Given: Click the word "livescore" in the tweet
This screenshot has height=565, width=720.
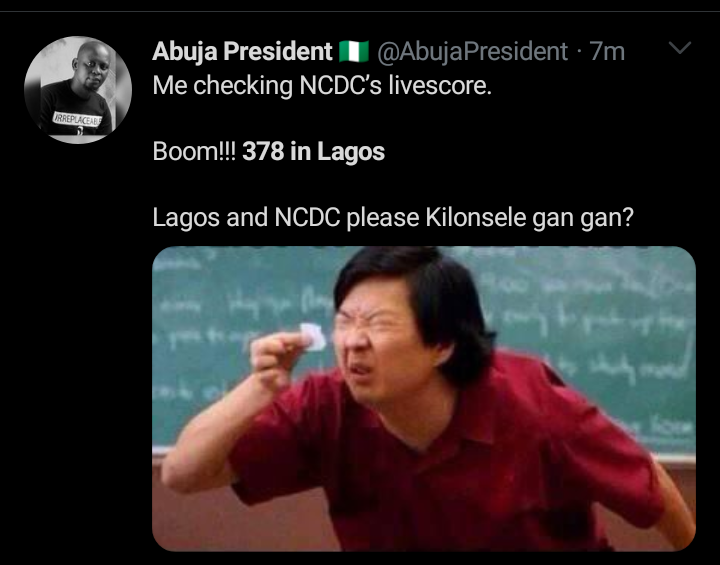Looking at the screenshot, I should coord(443,86).
